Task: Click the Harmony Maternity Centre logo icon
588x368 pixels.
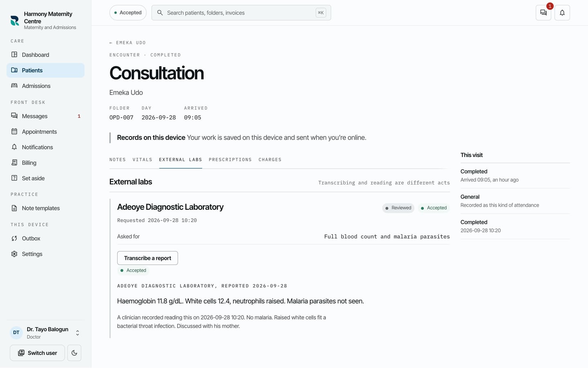Action: (x=15, y=20)
